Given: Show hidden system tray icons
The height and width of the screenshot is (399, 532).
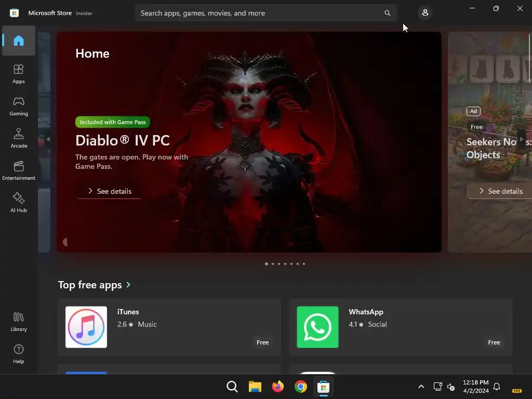Looking at the screenshot, I should [x=421, y=387].
